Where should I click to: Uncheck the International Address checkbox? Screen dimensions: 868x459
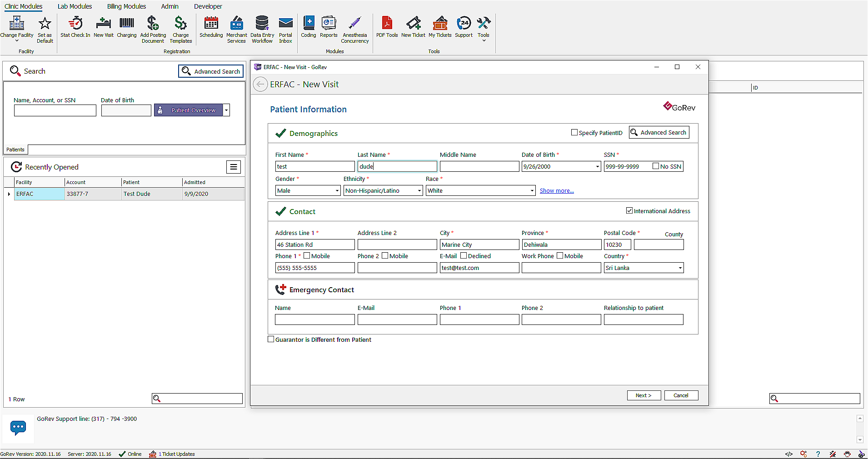(629, 210)
